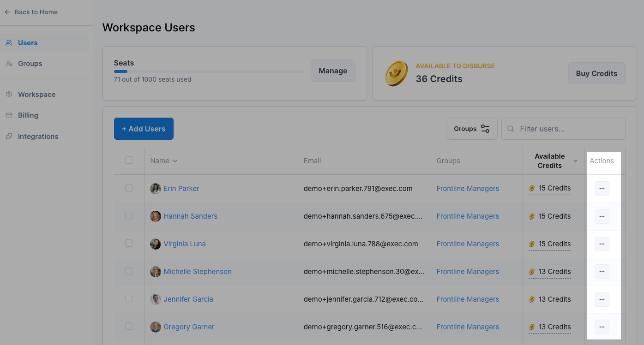The width and height of the screenshot is (644, 345).
Task: Select Jennifer Garcia's row checkbox
Action: pyautogui.click(x=129, y=298)
